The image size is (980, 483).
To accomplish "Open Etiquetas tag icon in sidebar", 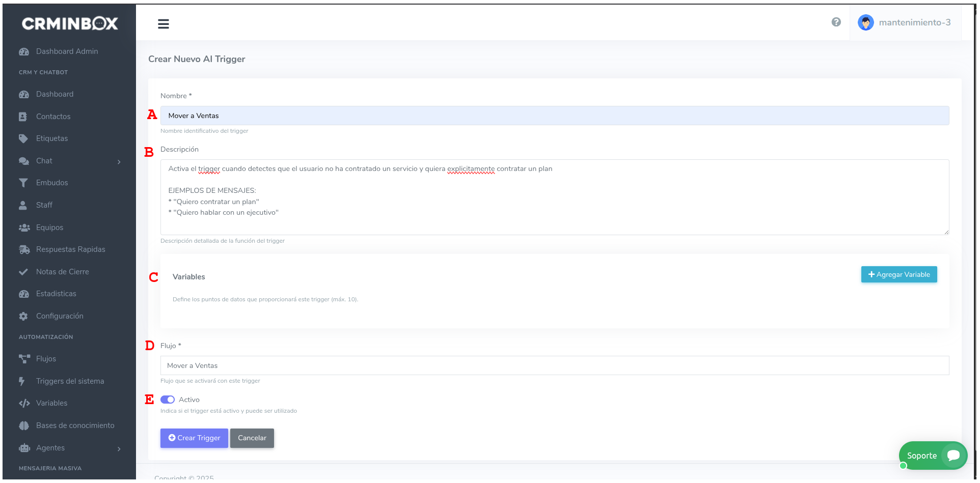I will click(23, 138).
